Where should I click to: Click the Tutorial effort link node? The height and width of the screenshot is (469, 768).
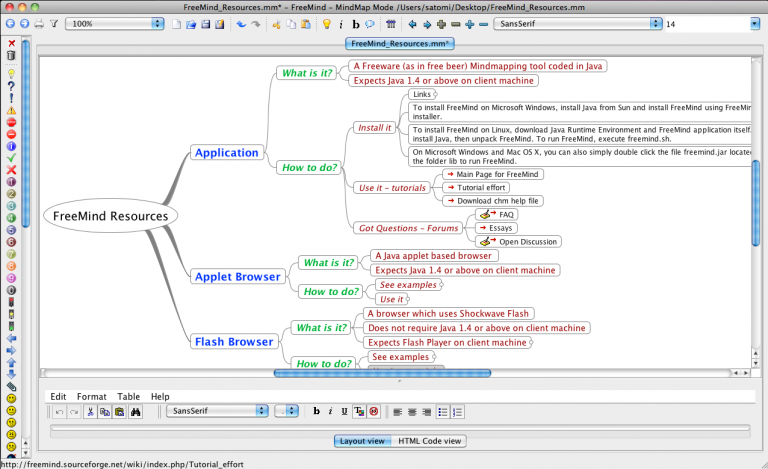pos(481,187)
